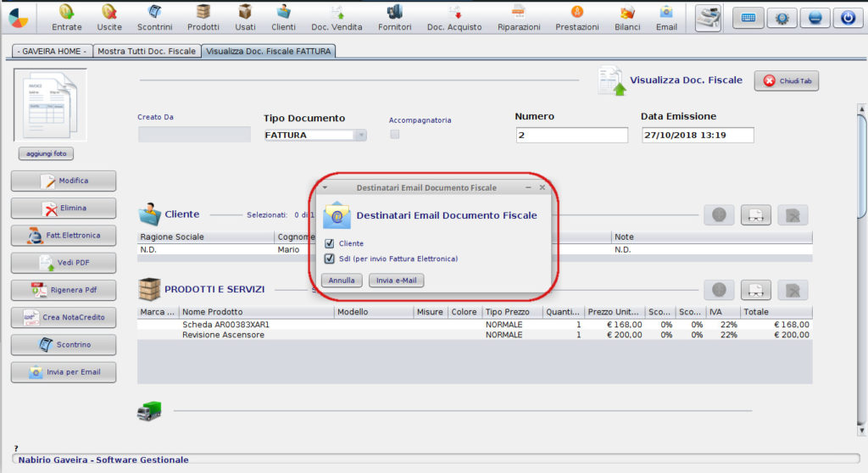Open the Prestazioni section
The image size is (868, 473).
point(576,18)
